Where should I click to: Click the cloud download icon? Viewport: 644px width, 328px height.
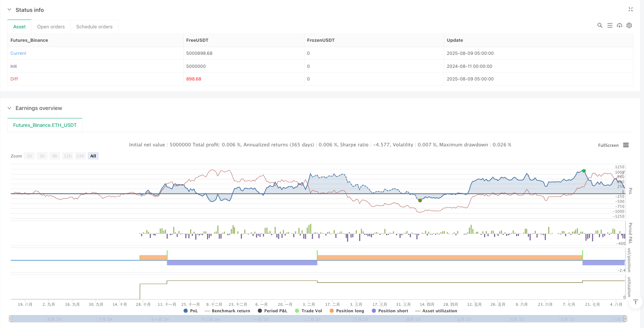tap(619, 25)
